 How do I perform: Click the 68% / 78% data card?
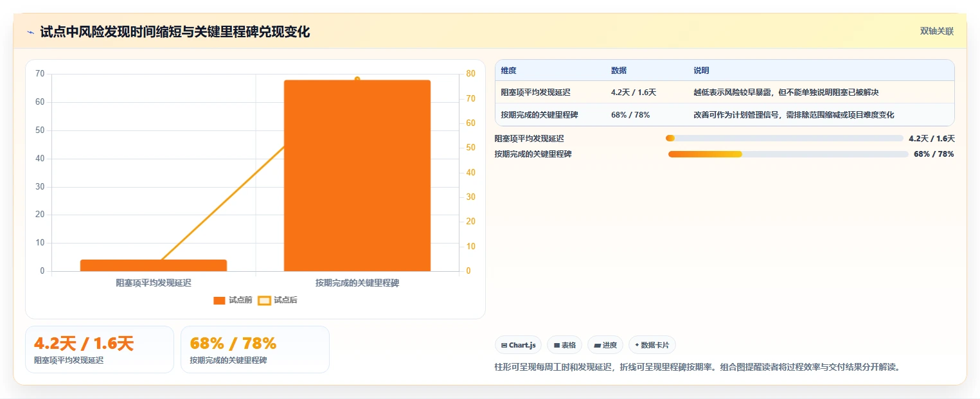click(255, 350)
